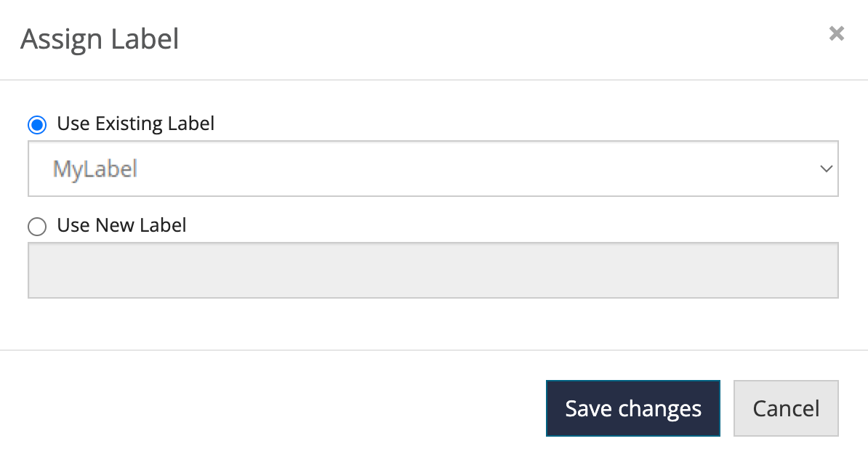Open the MyLabel existing label dropdown
Screen dimensions: 868x465
point(433,169)
